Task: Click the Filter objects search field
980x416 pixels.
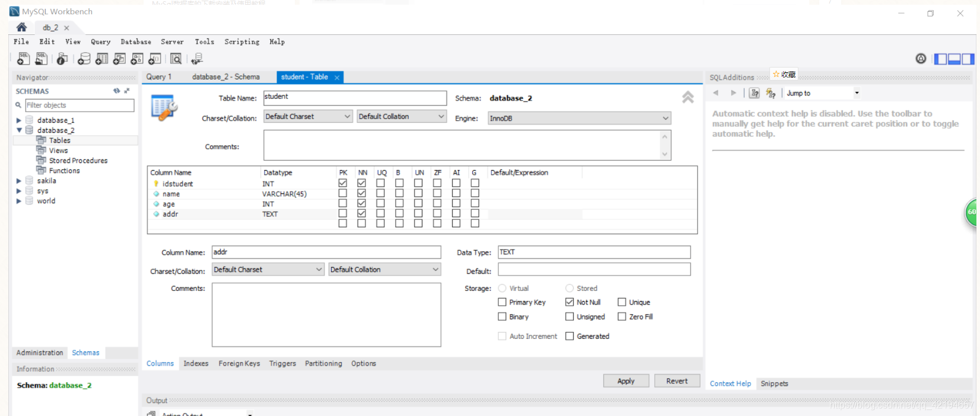Action: coord(79,105)
